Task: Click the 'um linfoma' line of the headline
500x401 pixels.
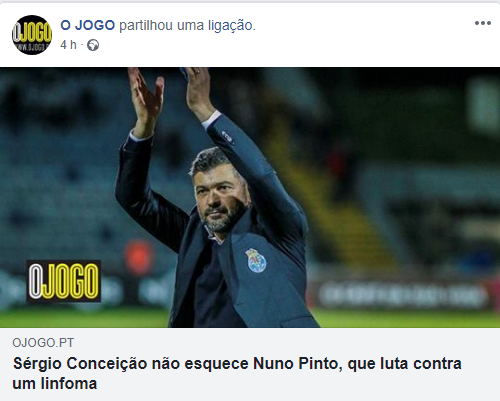Action: coord(55,383)
